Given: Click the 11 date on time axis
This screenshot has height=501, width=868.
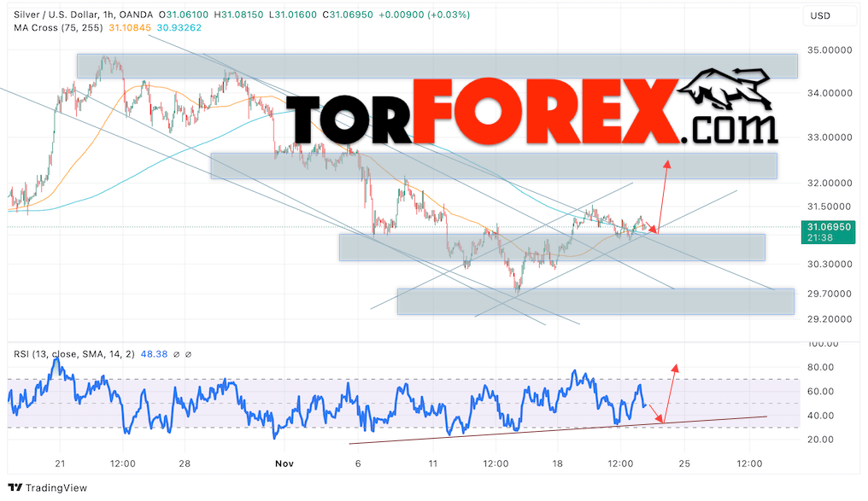Looking at the screenshot, I should 433,463.
